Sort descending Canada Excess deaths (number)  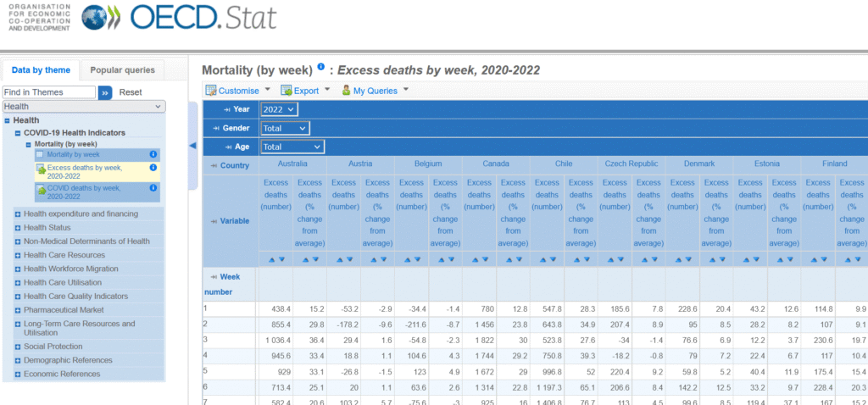pos(484,259)
